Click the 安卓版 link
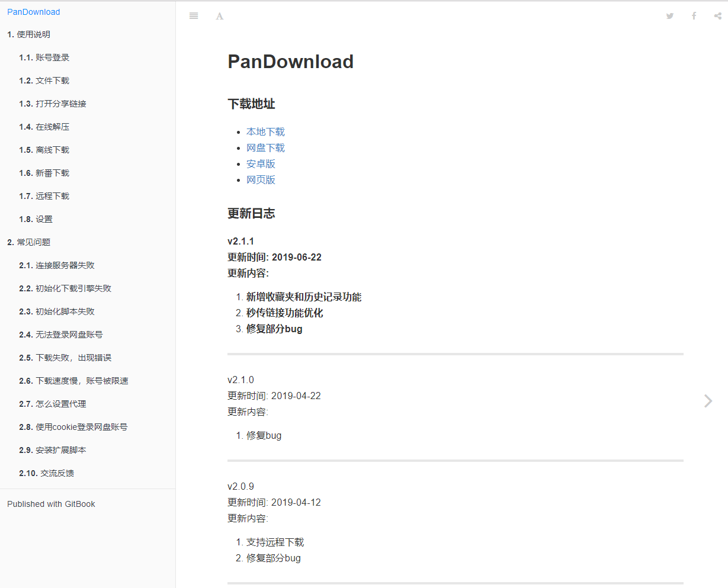728x588 pixels. [x=261, y=163]
